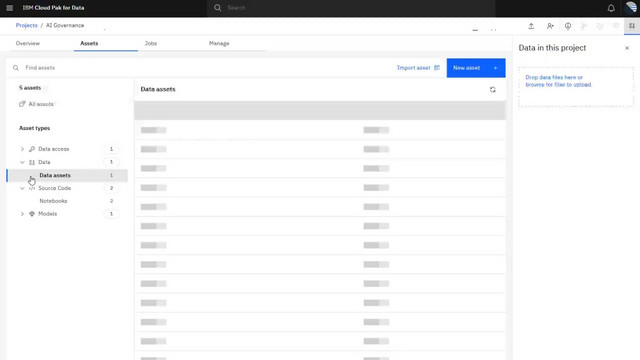Click AI Governance breadcrumb
Screen dimensions: 640x360
pyautogui.click(x=65, y=25)
